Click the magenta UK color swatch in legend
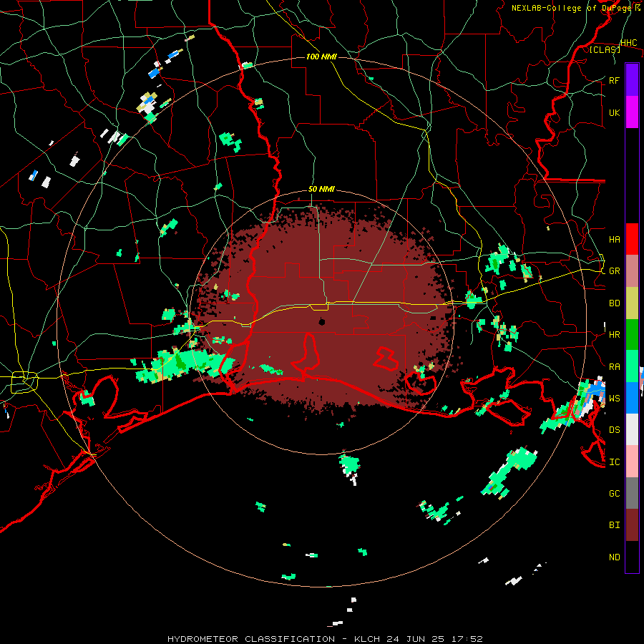The height and width of the screenshot is (644, 644). [632, 112]
